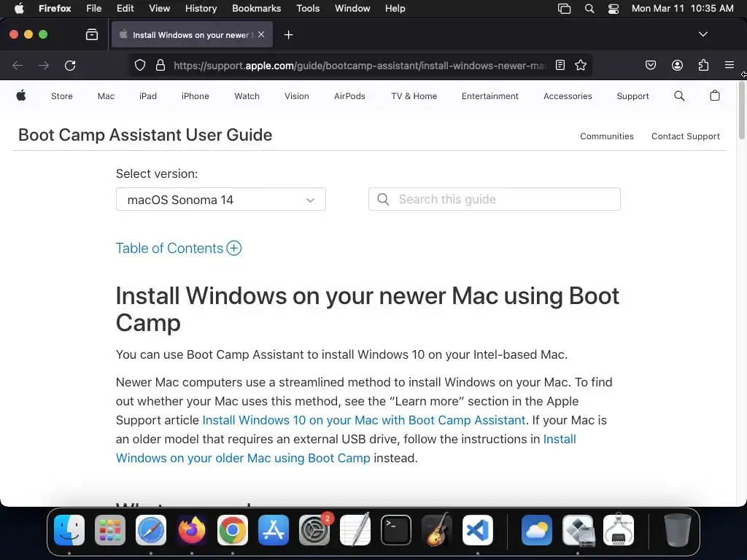Open the History menu
The height and width of the screenshot is (560, 747).
click(x=201, y=8)
